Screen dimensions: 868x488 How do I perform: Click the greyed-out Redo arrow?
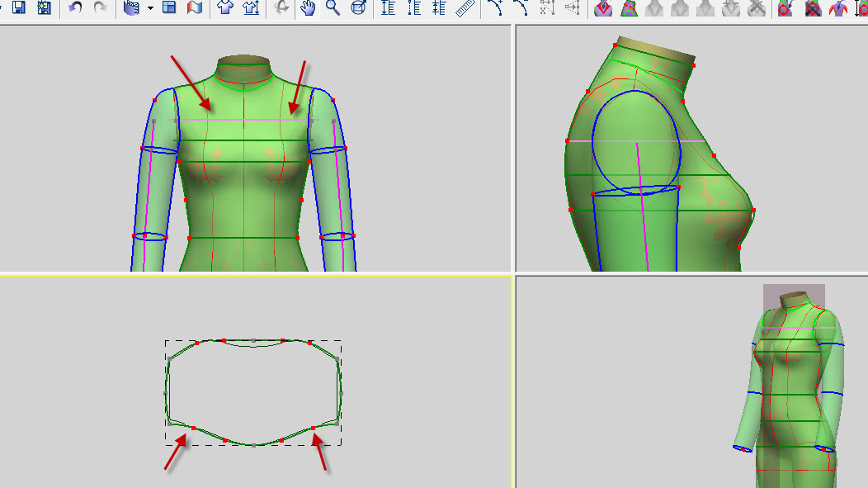pos(100,7)
